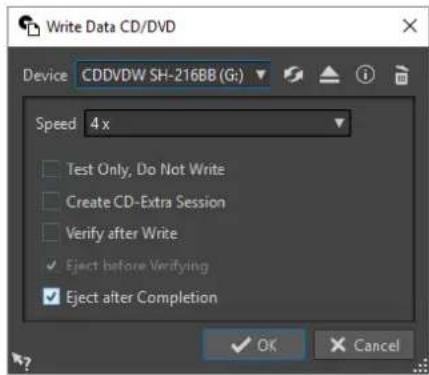Click the greyed Eject before Verifying checkbox

pyautogui.click(x=51, y=265)
